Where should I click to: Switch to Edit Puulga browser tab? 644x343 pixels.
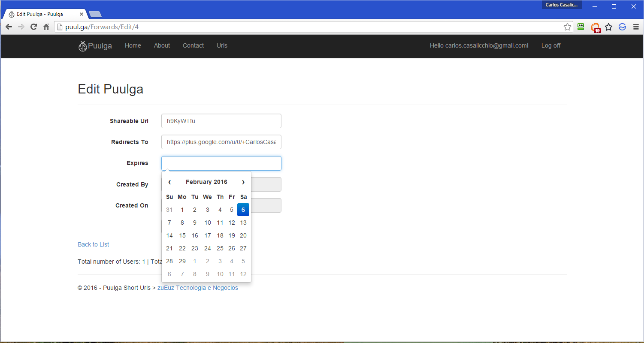point(43,14)
